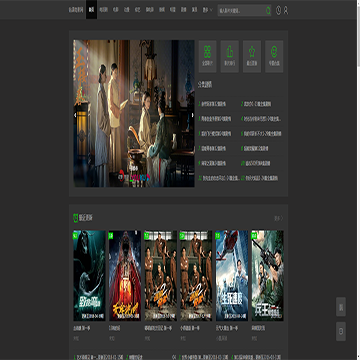The image size is (360, 360).
Task: Click the circular badge tile on far right
Action: tap(274, 56)
